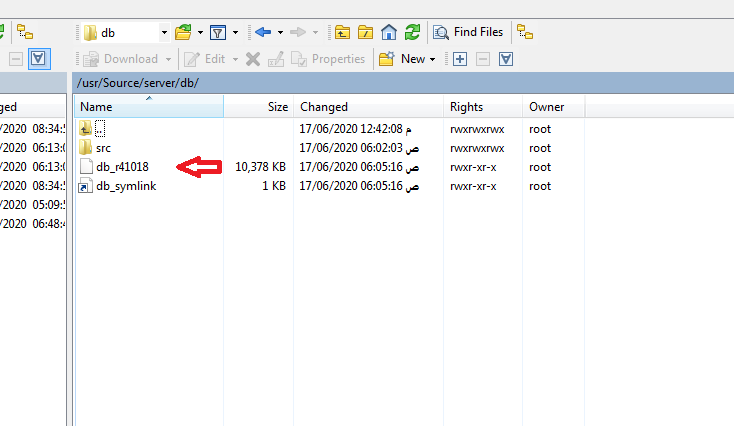Viewport: 734px width, 426px height.
Task: Click the root owner of db_symlink
Action: pos(540,186)
